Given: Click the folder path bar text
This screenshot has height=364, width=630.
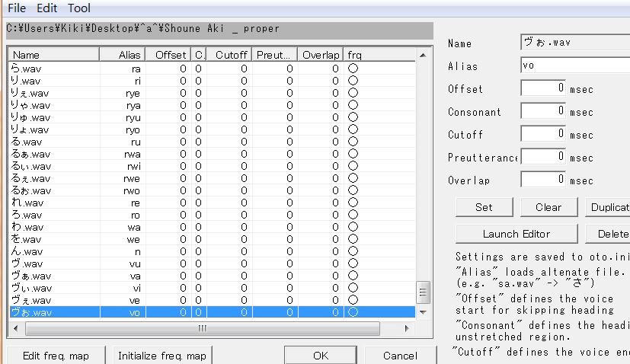Looking at the screenshot, I should [x=142, y=28].
